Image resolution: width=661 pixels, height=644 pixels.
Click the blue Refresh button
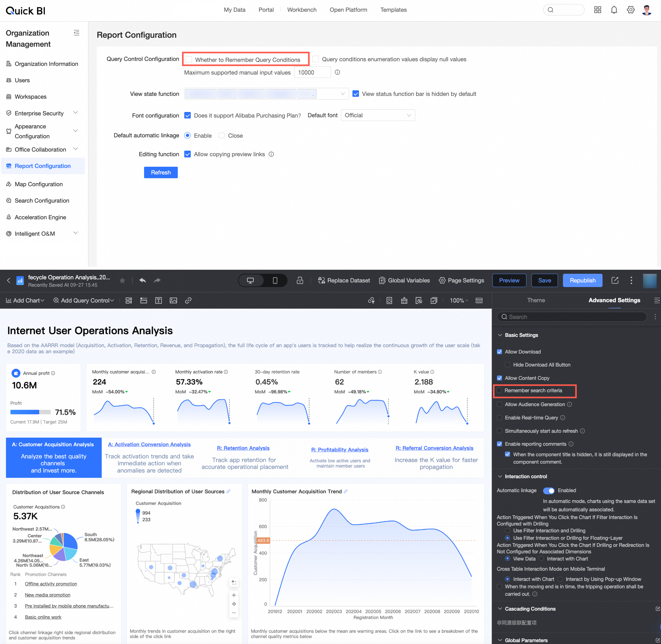coord(160,173)
